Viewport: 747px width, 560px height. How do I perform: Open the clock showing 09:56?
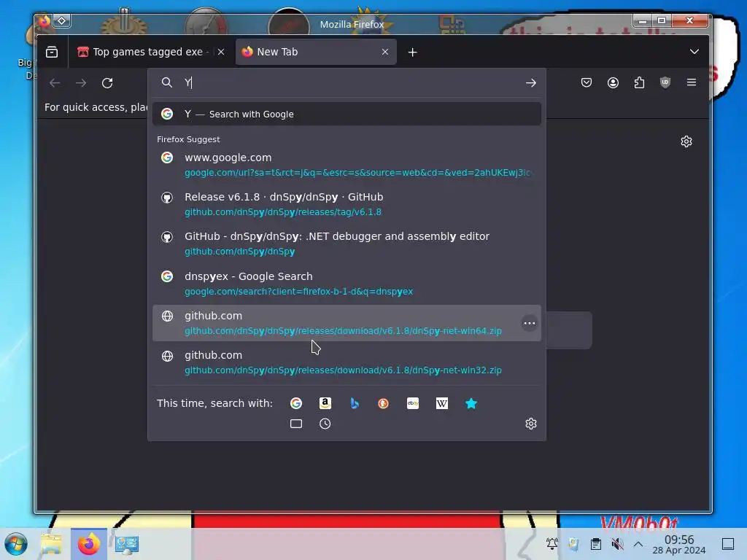(x=679, y=544)
